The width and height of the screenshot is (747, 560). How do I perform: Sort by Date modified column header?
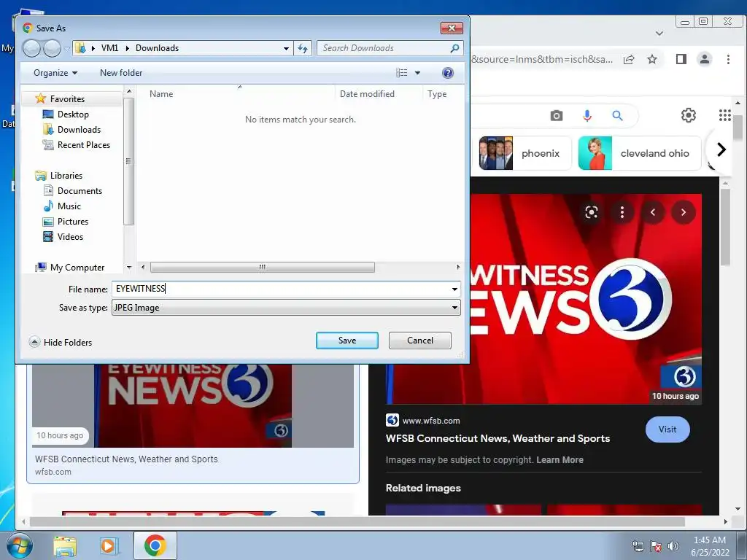coord(367,94)
